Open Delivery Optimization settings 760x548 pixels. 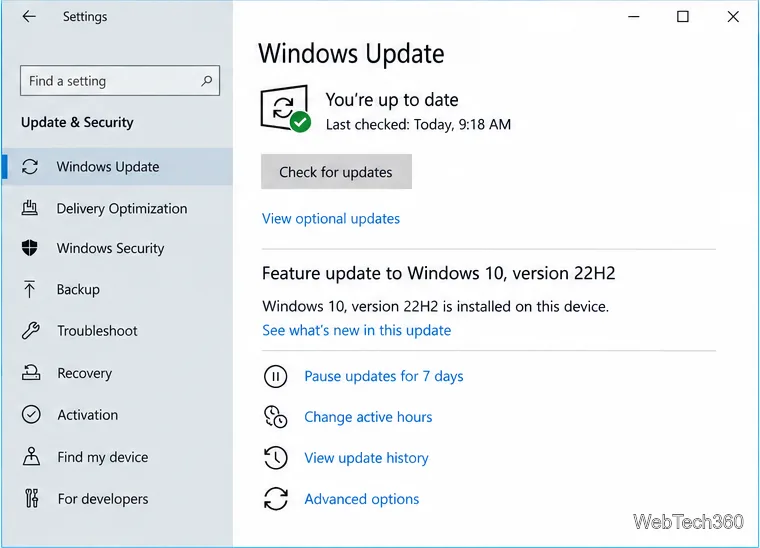(x=117, y=208)
